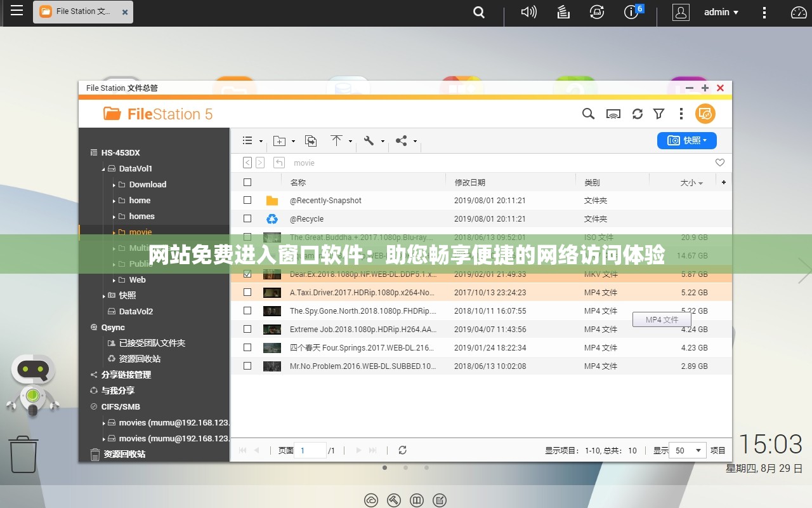
Task: Open the admin user menu
Action: pos(720,12)
